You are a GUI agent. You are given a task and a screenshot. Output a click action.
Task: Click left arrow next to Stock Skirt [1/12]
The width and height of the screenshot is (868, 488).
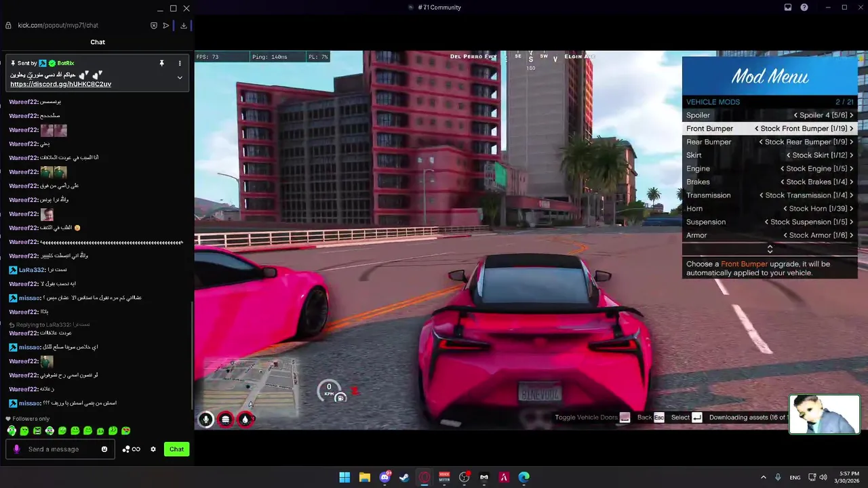pyautogui.click(x=789, y=155)
